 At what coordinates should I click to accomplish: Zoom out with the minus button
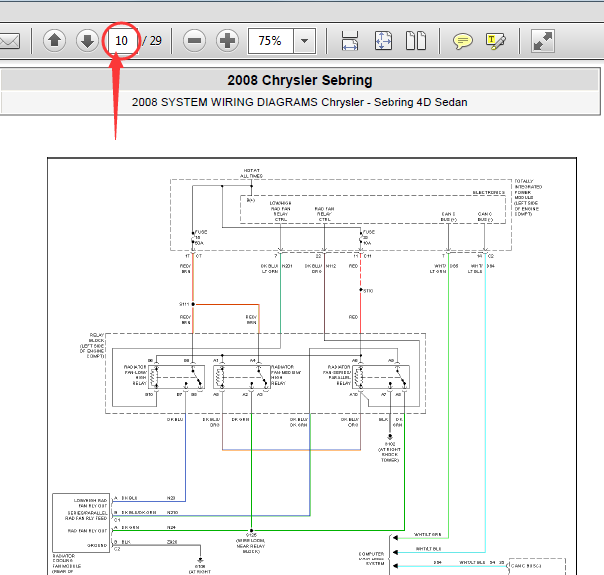pyautogui.click(x=194, y=40)
